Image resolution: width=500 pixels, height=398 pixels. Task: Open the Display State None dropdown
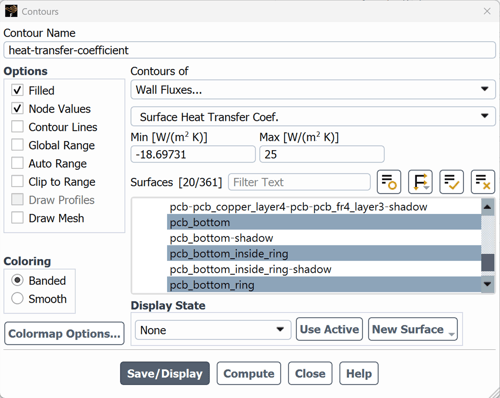(213, 330)
